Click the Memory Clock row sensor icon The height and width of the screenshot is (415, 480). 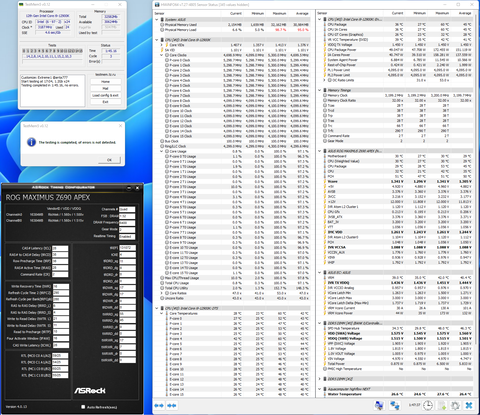coord(325,95)
